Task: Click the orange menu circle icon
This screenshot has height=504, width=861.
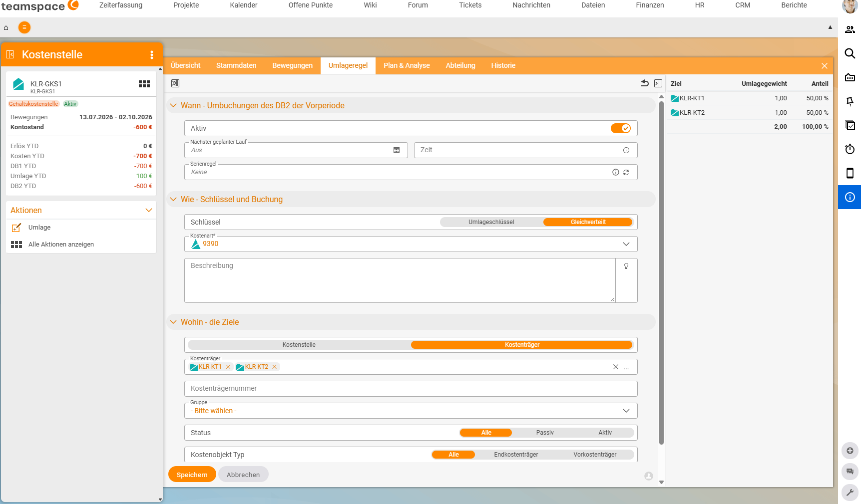Action: point(24,27)
